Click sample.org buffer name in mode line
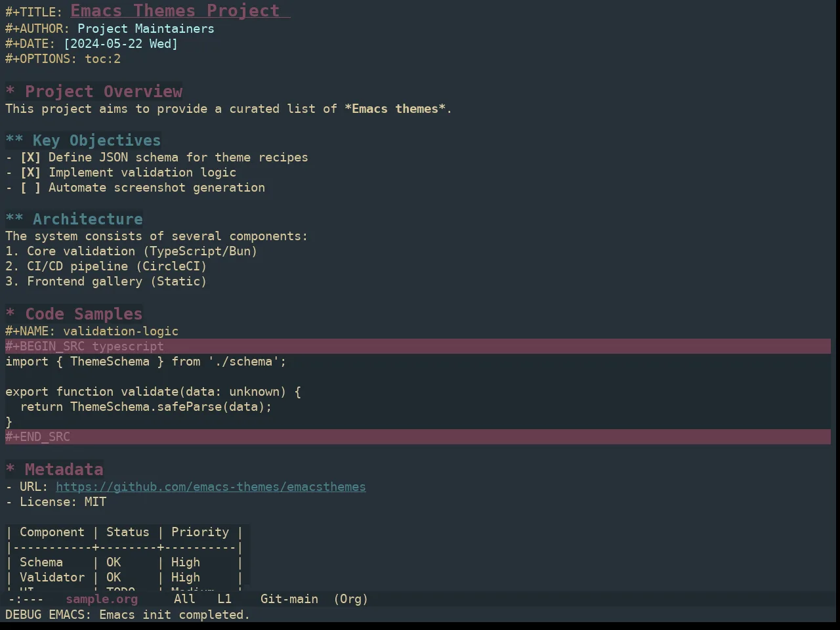The width and height of the screenshot is (840, 630). 102,599
